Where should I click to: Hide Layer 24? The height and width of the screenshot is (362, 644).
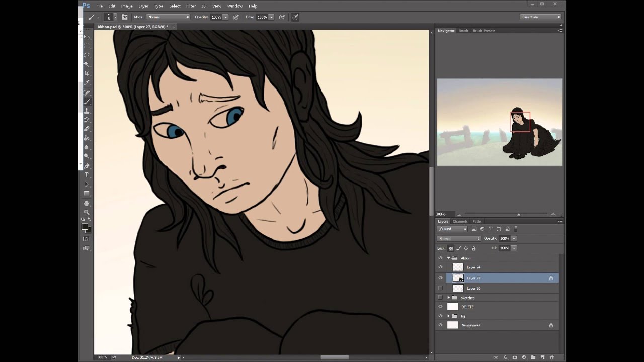[440, 267]
